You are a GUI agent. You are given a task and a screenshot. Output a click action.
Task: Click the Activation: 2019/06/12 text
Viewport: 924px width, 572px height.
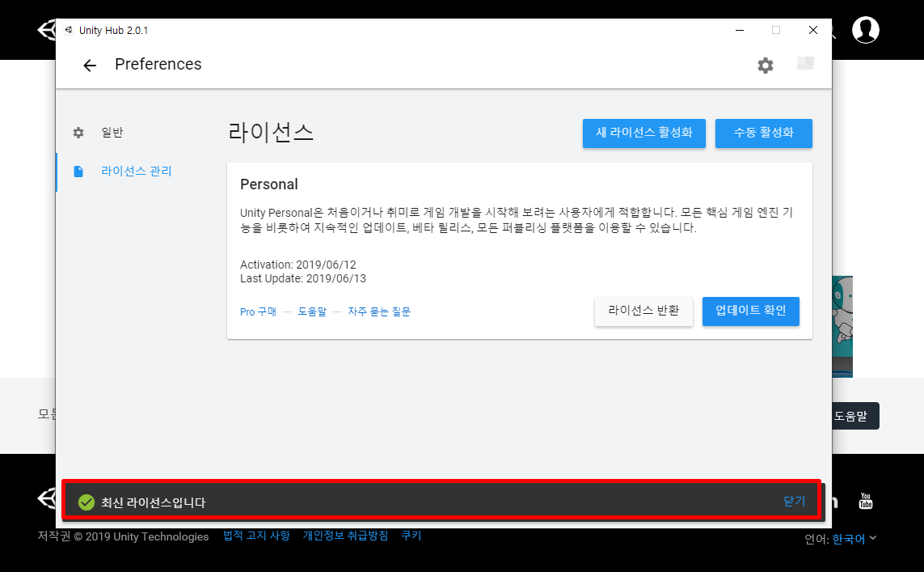click(x=298, y=265)
